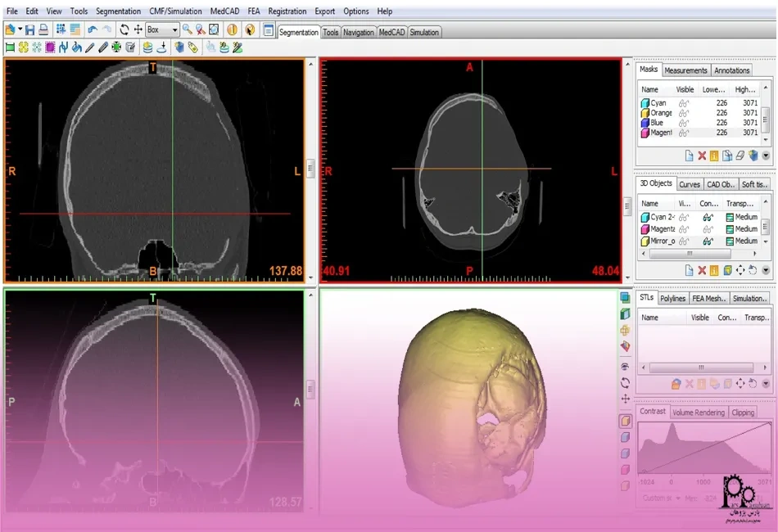
Task: Click the New 3D object icon
Action: pos(689,269)
